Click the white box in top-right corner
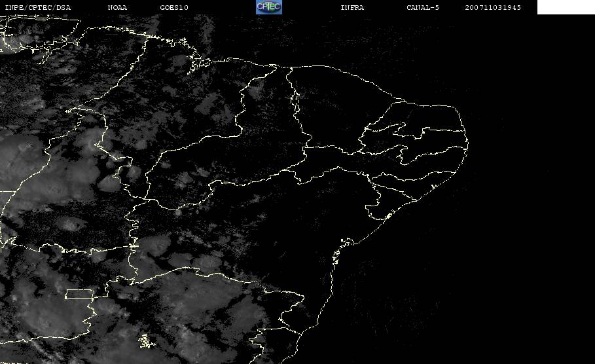The width and height of the screenshot is (595, 364). click(x=566, y=7)
